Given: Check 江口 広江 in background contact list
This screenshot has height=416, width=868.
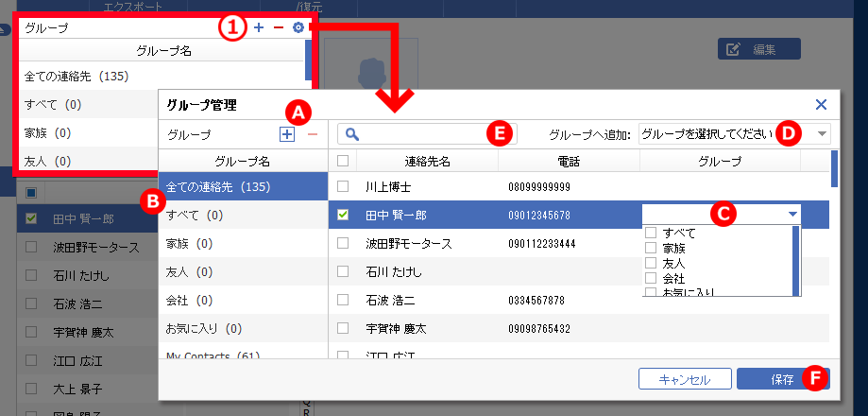Looking at the screenshot, I should click(31, 360).
